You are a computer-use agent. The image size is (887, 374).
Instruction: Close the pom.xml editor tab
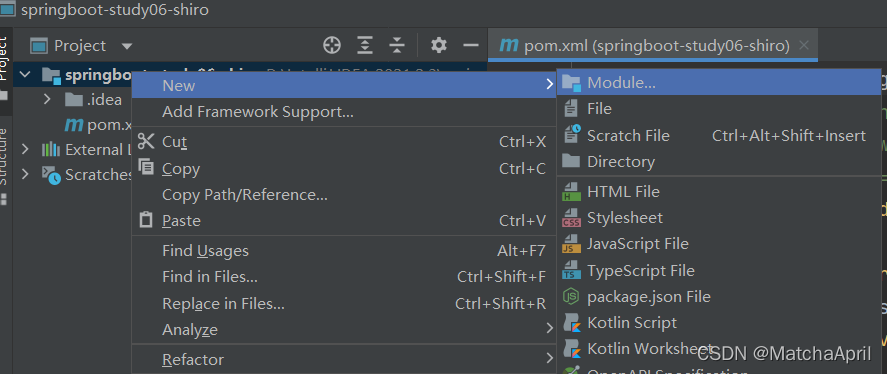click(x=805, y=45)
